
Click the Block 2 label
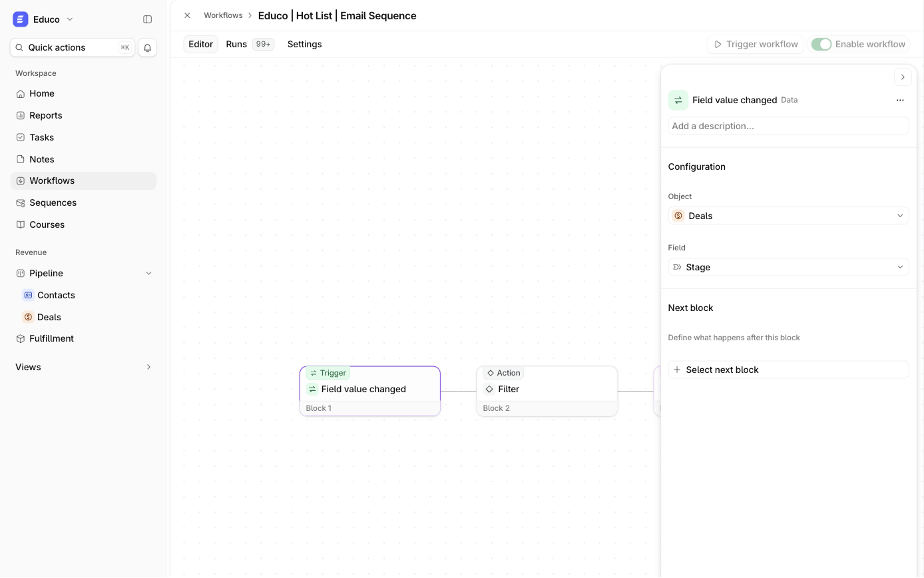(x=496, y=408)
